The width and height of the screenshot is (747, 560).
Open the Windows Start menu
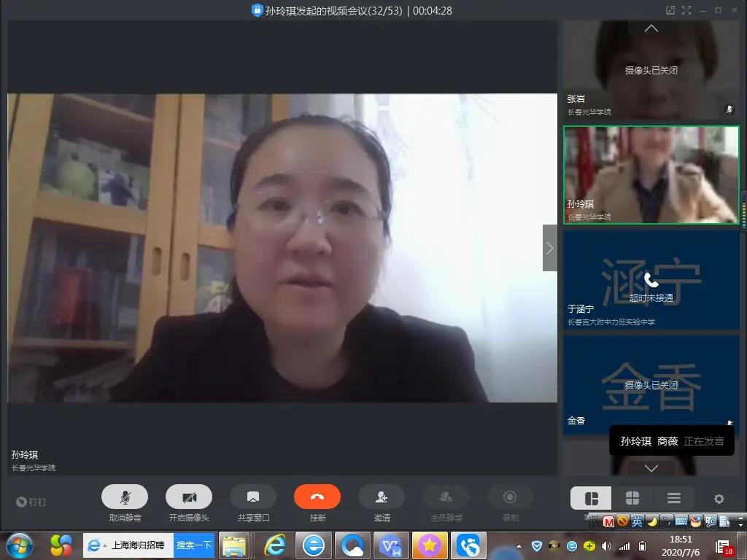pyautogui.click(x=20, y=545)
